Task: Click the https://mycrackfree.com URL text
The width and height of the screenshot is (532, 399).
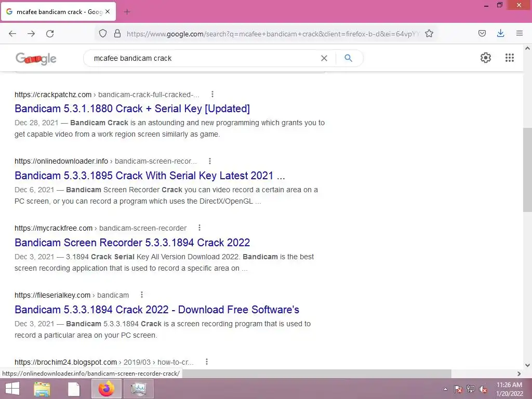Action: 54,228
